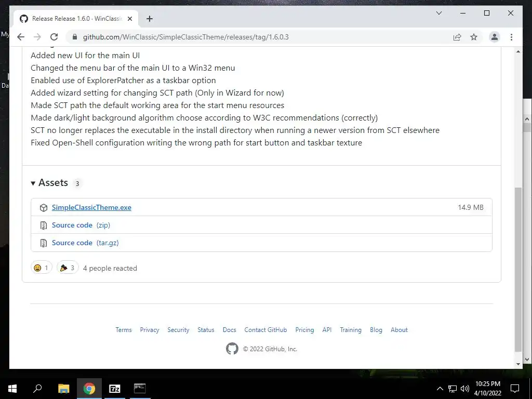The width and height of the screenshot is (532, 399).
Task: Bookmark this page with the star icon
Action: click(474, 37)
